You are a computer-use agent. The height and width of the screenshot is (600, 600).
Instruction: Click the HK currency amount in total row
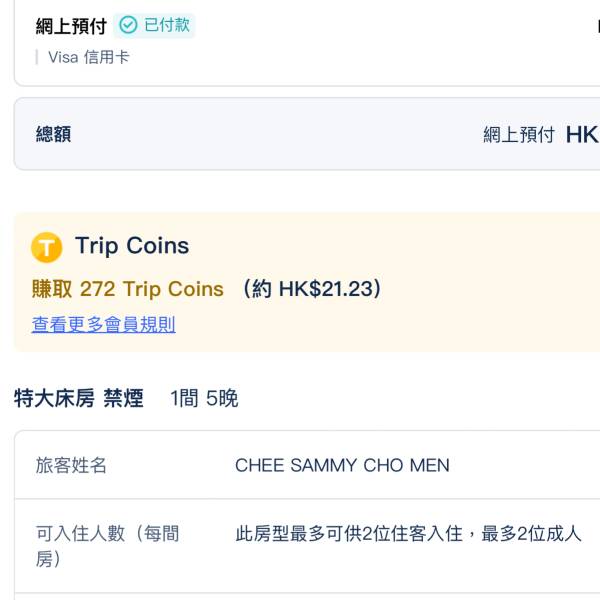pyautogui.click(x=581, y=135)
